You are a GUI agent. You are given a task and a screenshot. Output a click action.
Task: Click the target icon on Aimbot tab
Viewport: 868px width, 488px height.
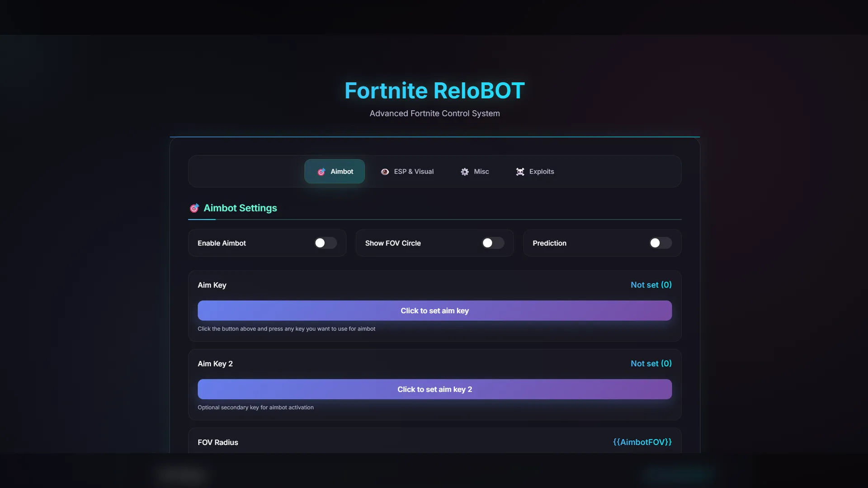coord(321,172)
